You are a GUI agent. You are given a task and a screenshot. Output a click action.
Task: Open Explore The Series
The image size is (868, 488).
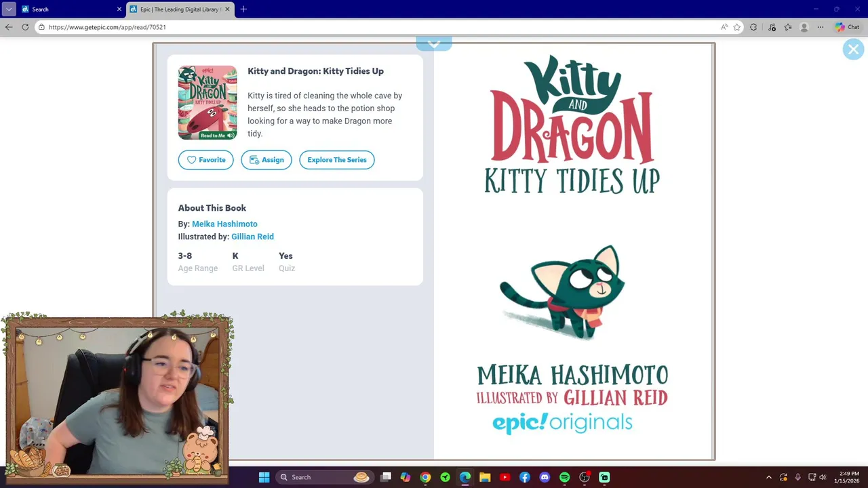click(x=337, y=160)
